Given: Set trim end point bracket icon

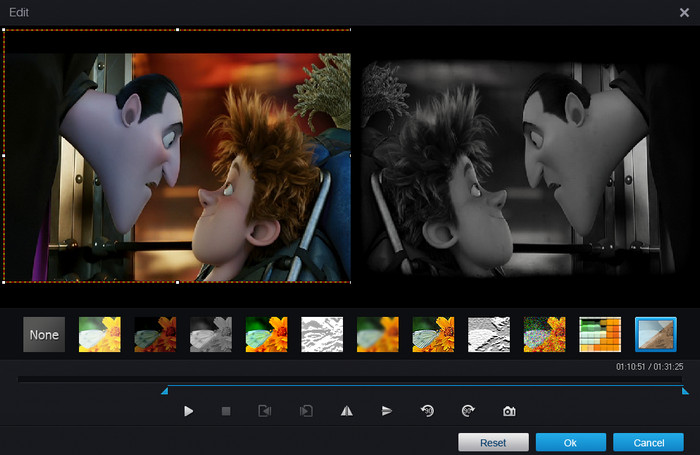Looking at the screenshot, I should pyautogui.click(x=306, y=411).
